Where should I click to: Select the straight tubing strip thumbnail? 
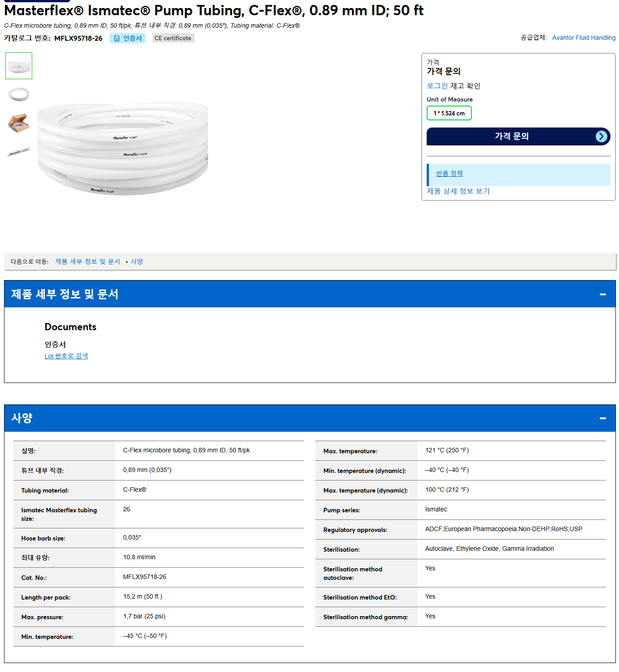pyautogui.click(x=19, y=152)
